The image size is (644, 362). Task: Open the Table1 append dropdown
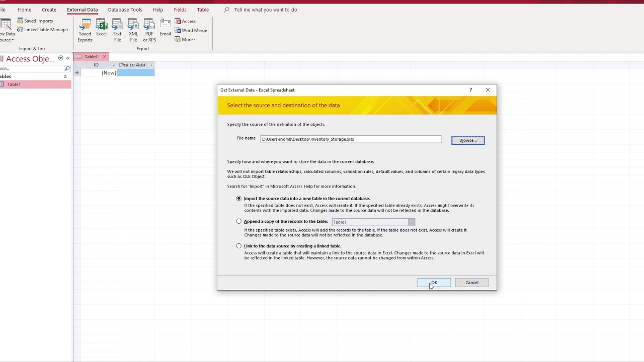point(411,222)
